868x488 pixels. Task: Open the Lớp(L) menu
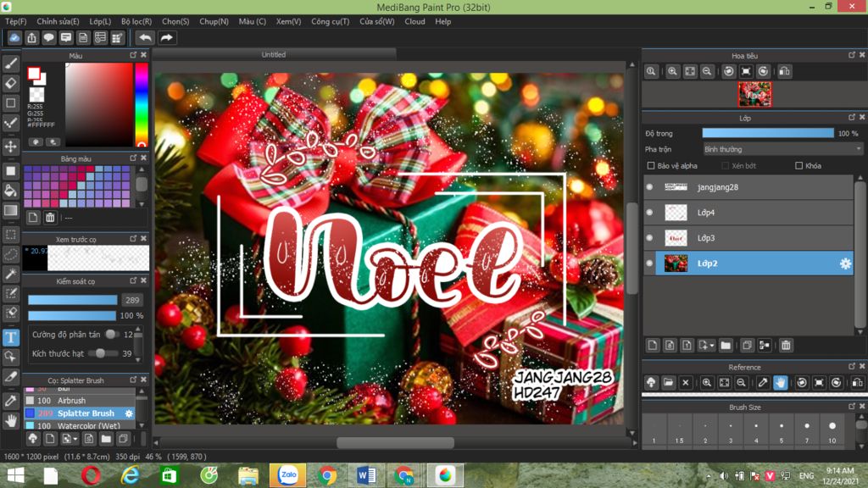pyautogui.click(x=100, y=21)
